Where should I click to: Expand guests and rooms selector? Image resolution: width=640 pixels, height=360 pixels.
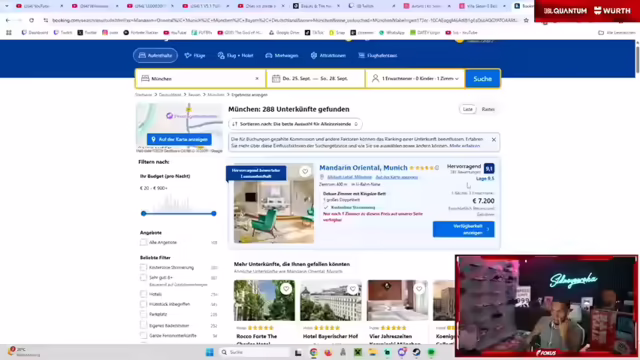click(415, 79)
